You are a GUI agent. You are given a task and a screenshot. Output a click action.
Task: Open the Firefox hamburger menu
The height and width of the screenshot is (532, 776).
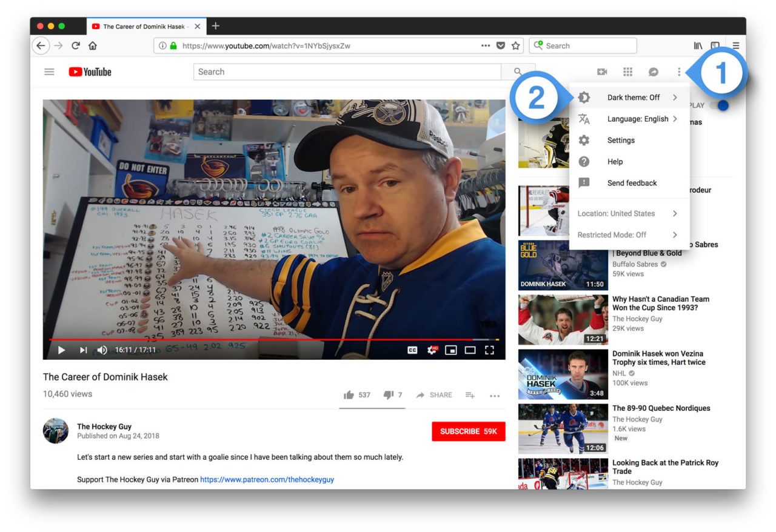(x=735, y=45)
